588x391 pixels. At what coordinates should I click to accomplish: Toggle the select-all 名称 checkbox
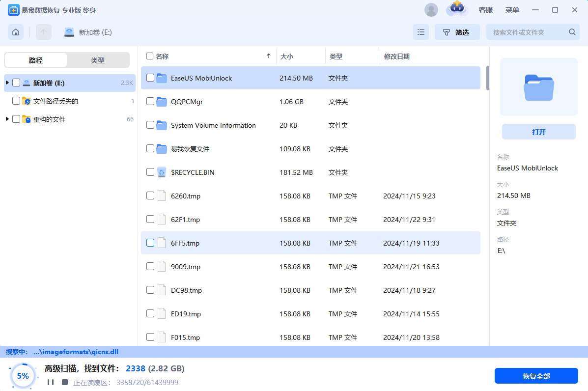[150, 56]
